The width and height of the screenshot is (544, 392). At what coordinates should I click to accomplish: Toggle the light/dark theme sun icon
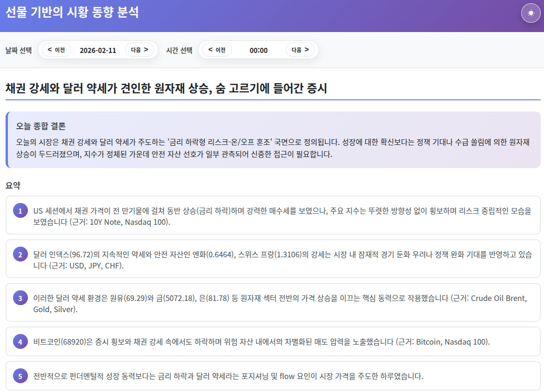(x=531, y=13)
